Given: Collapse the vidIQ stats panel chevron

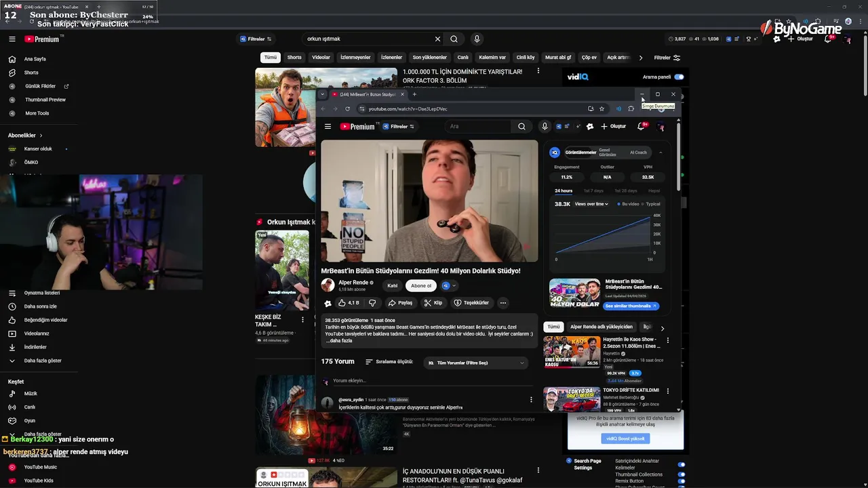Looking at the screenshot, I should pos(660,152).
